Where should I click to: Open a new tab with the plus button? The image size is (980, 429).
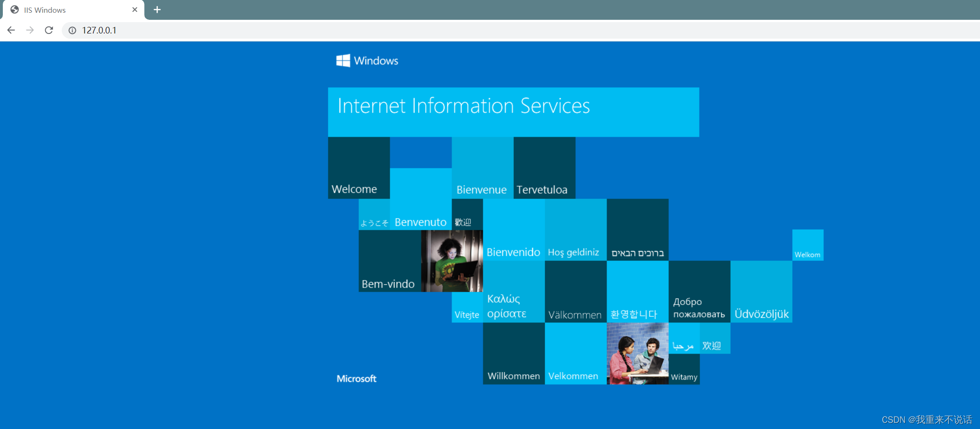coord(157,9)
